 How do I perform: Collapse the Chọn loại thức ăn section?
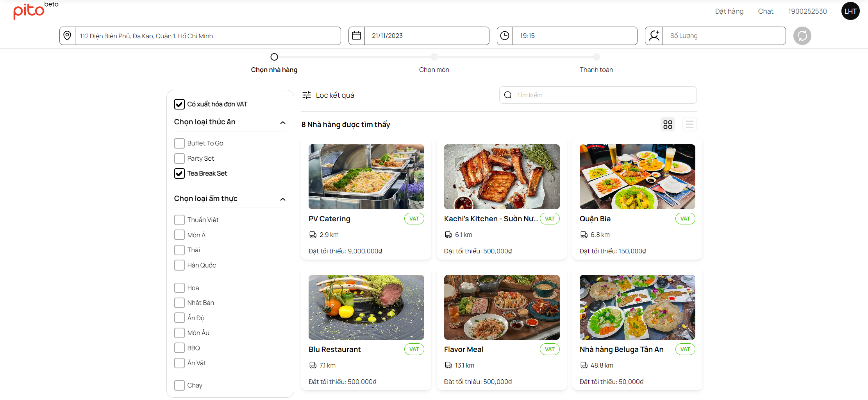(x=283, y=123)
